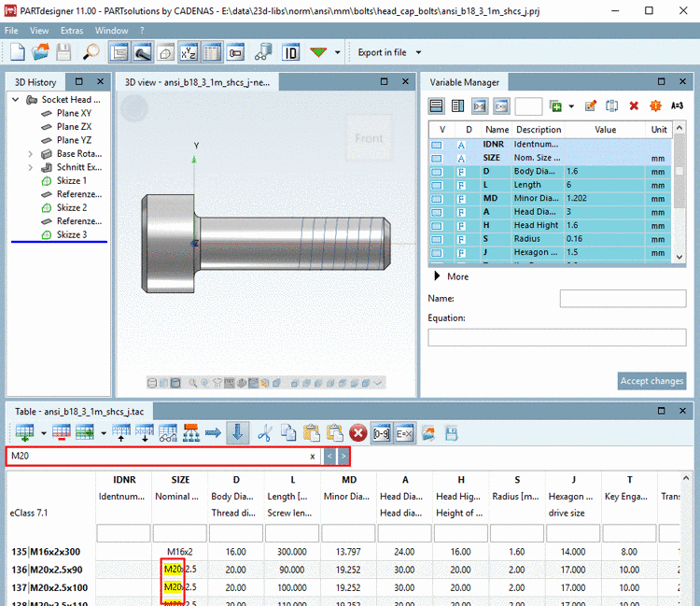The width and height of the screenshot is (700, 606).
Task: Toggle the [0-9] numeric display button
Action: click(381, 433)
